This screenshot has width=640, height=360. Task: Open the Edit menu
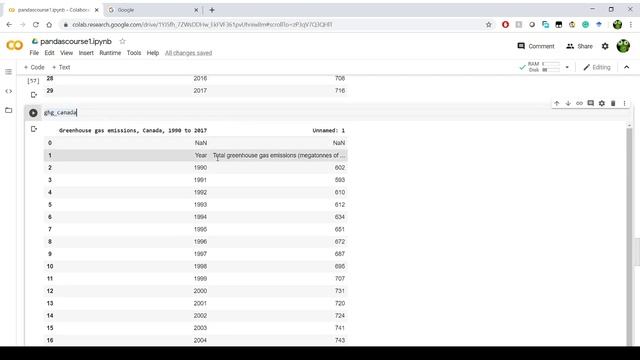coord(49,53)
